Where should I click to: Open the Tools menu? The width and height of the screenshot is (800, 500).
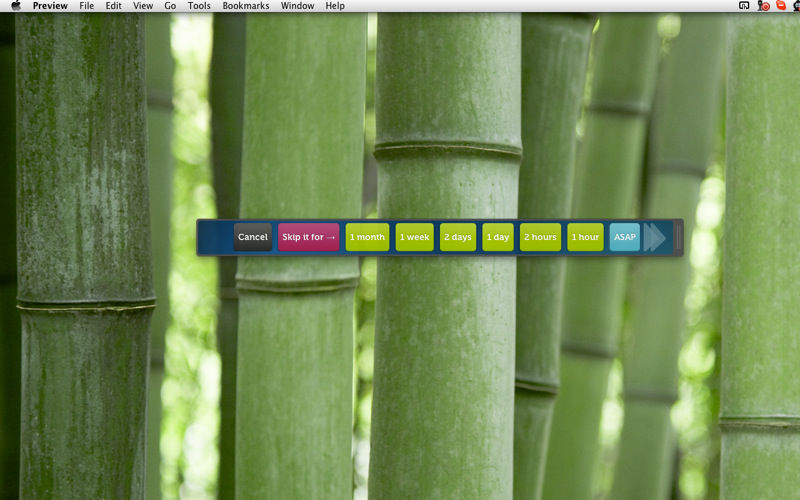click(199, 6)
